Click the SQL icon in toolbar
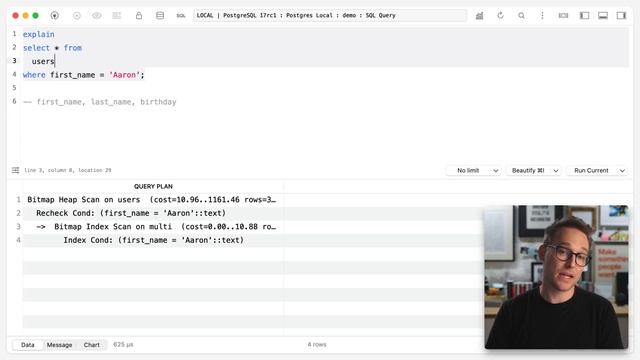The width and height of the screenshot is (640, 360). pyautogui.click(x=181, y=16)
